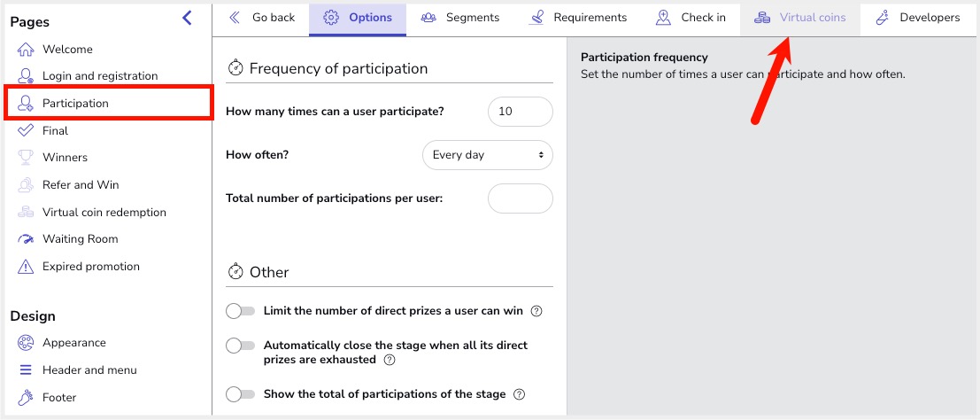
Task: Switch to the Requirements tab
Action: coord(577,18)
